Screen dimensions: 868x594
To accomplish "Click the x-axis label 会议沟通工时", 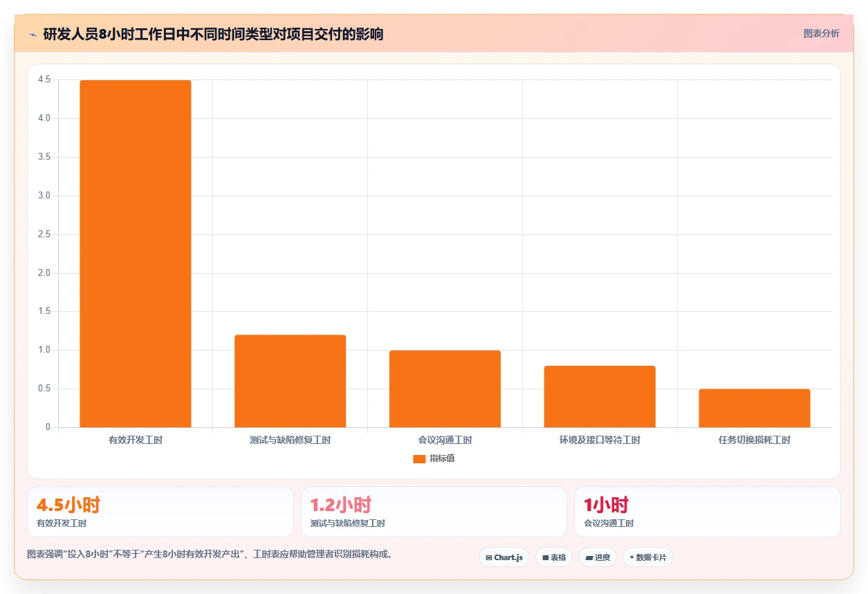I will click(445, 440).
